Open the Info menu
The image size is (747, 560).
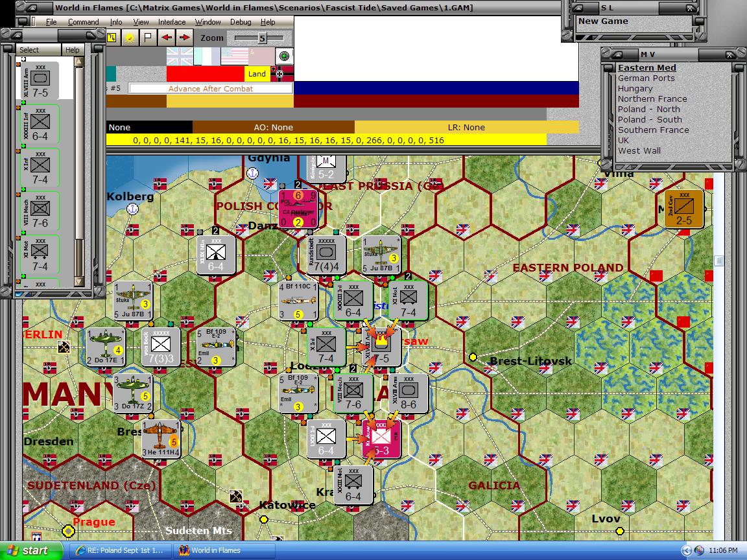116,22
